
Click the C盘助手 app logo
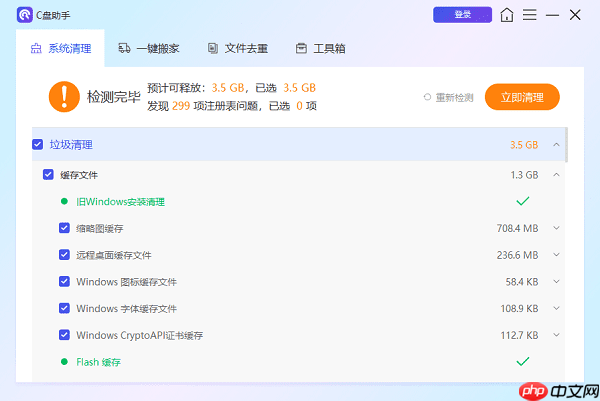point(24,15)
